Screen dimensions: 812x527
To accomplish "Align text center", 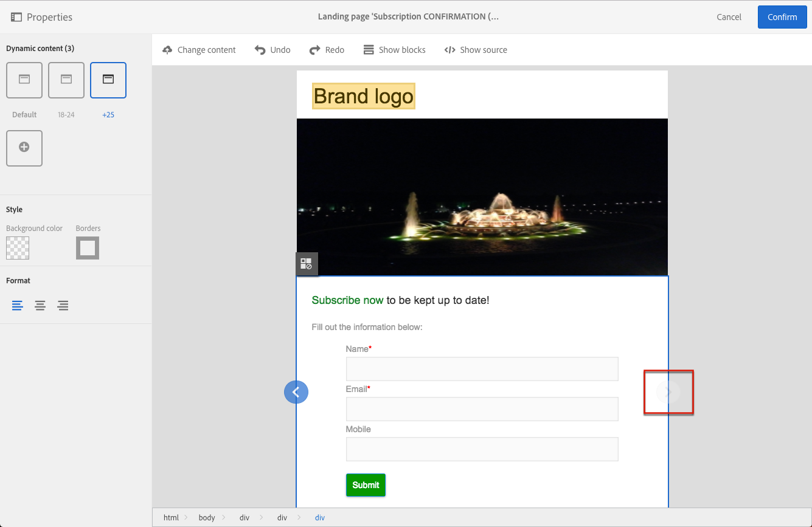I will click(40, 305).
